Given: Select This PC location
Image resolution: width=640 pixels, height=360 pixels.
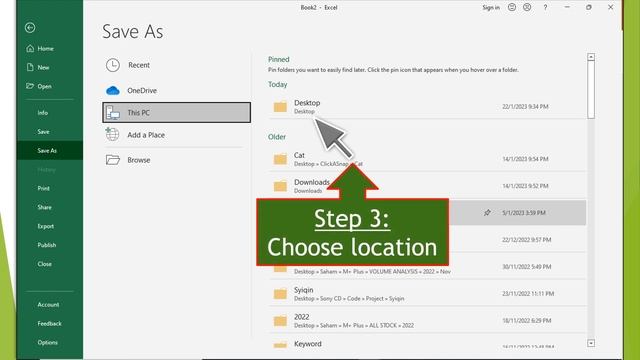Looking at the screenshot, I should (x=176, y=112).
